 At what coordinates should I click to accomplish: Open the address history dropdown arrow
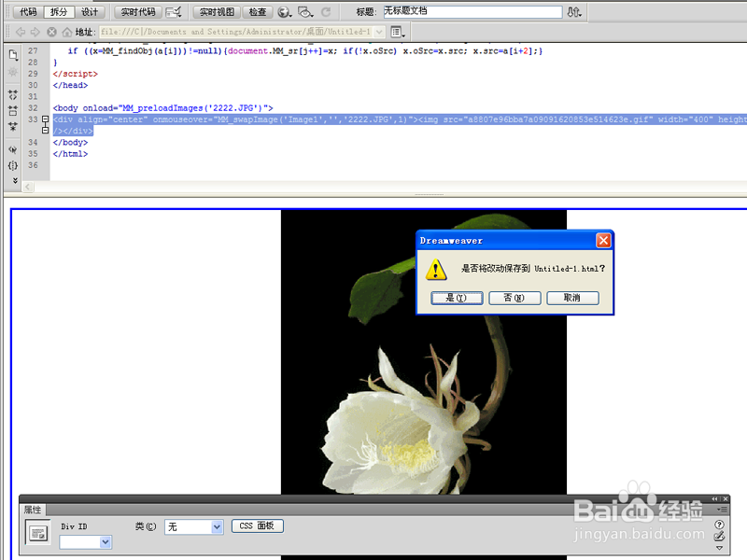pyautogui.click(x=379, y=32)
